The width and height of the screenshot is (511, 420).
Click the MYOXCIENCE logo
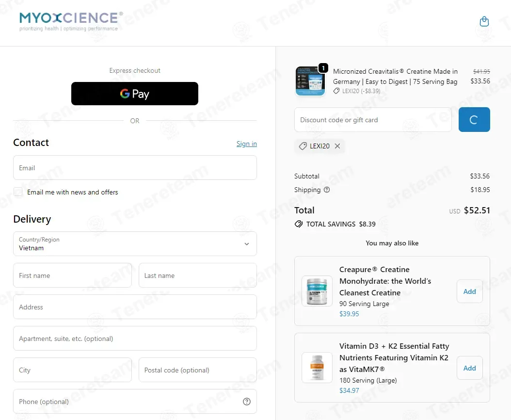click(71, 21)
